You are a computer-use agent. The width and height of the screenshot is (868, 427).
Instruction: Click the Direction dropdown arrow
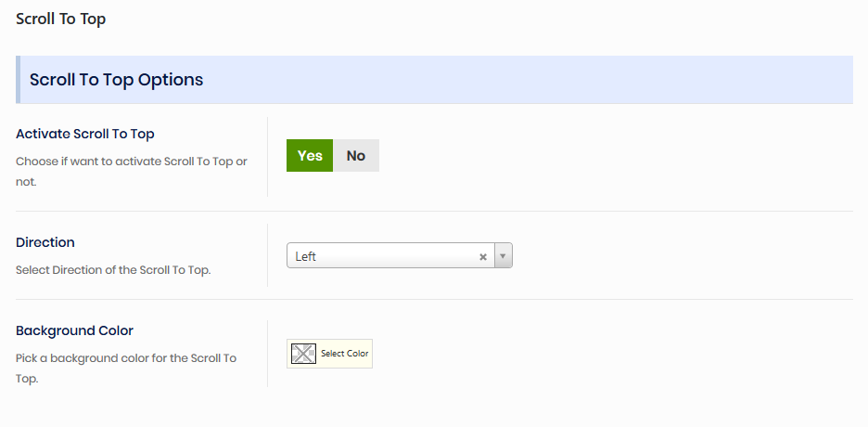503,256
